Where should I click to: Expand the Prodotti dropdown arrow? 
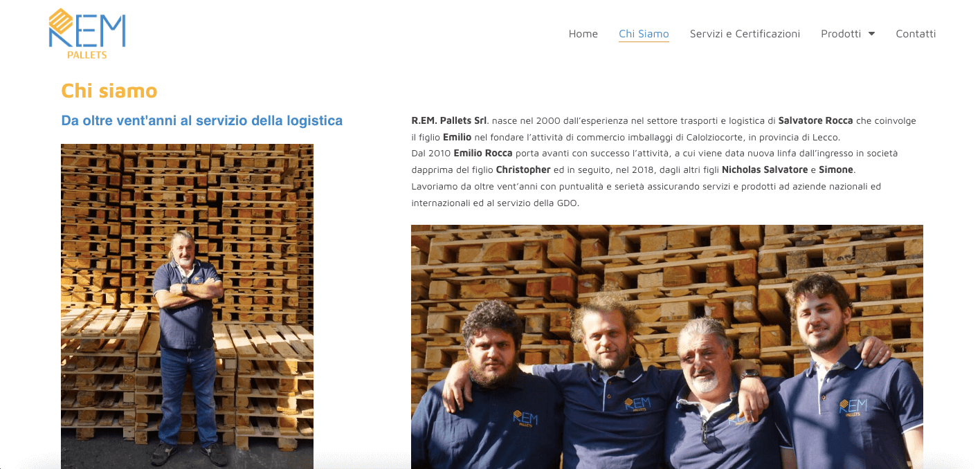tap(871, 34)
